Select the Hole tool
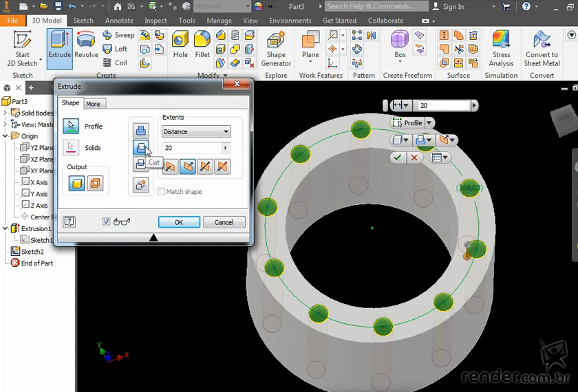 180,45
